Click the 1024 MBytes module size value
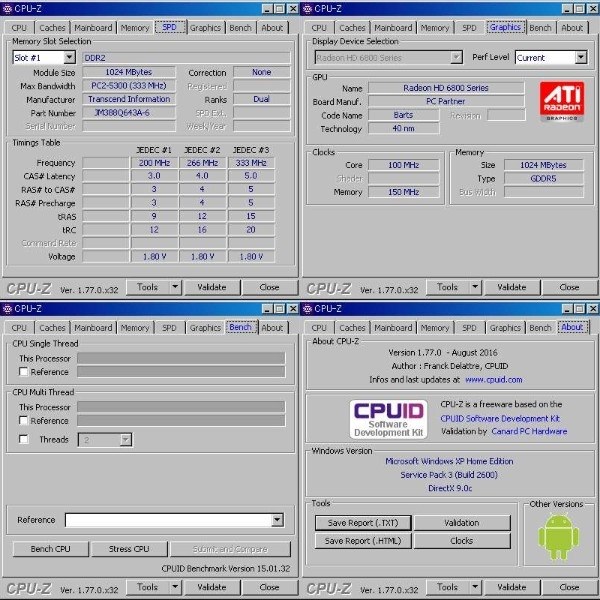The image size is (600, 600). click(129, 72)
